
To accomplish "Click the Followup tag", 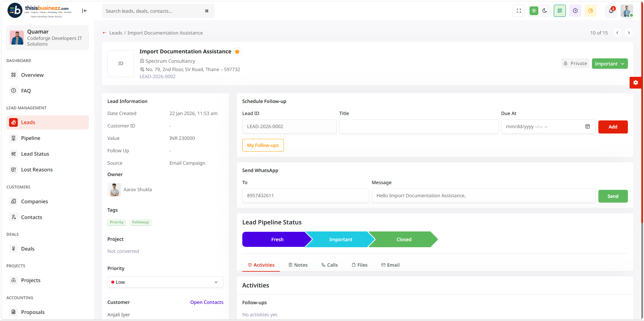I will 140,222.
